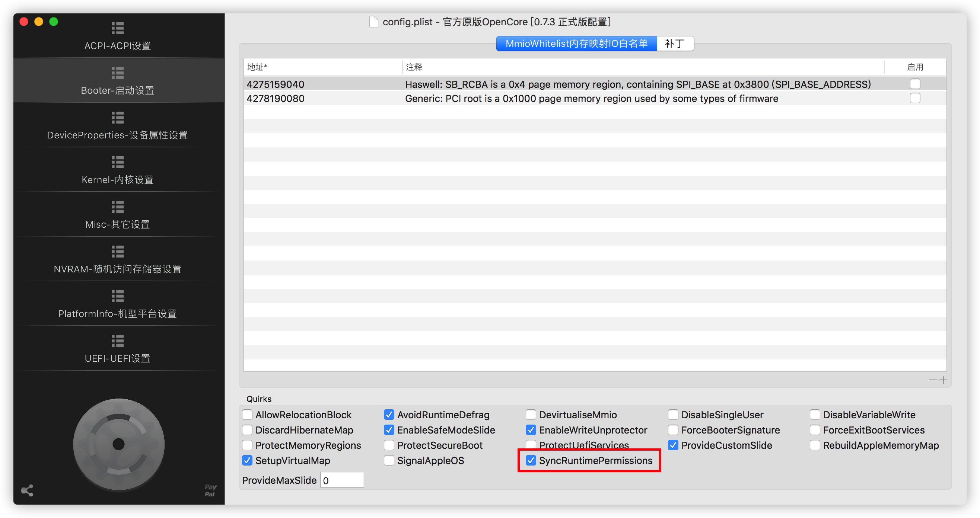Toggle the RebuildAppleMemoryMap quirk
980x518 pixels.
[815, 445]
